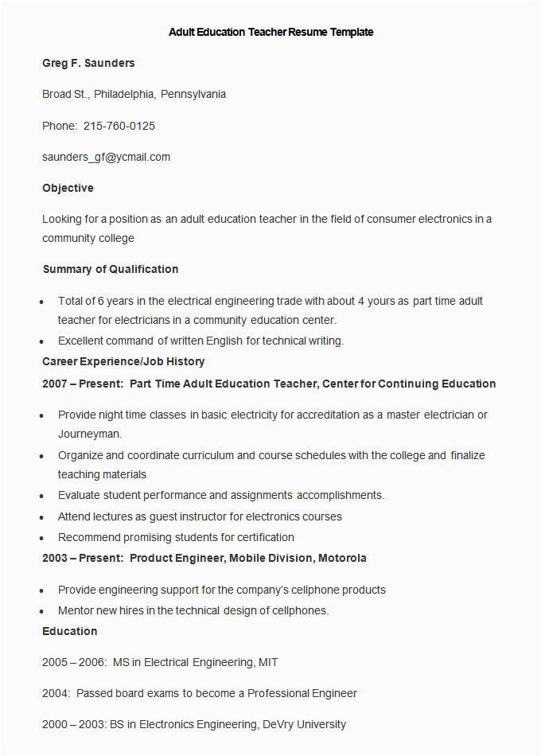This screenshot has width=541, height=756.
Task: Click the Broad St., Philadelphia address line
Action: (134, 94)
